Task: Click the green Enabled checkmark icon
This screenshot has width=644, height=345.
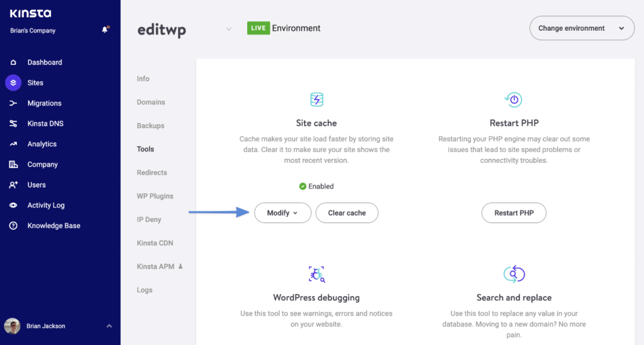Action: pos(303,186)
